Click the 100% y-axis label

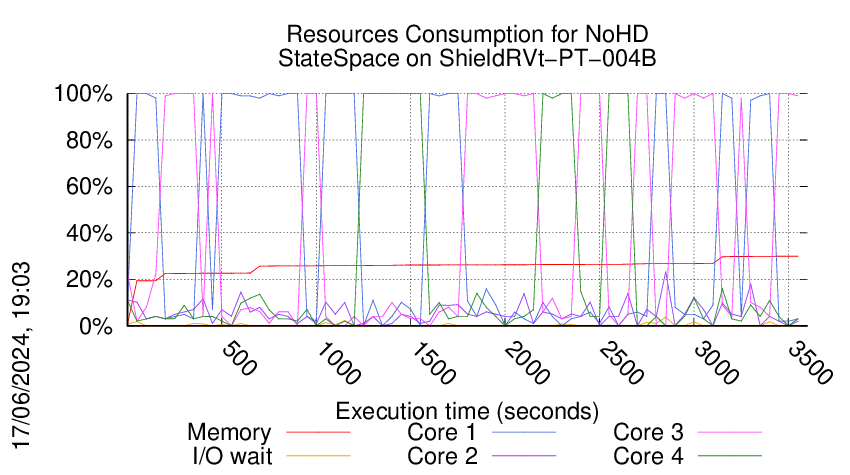(88, 94)
